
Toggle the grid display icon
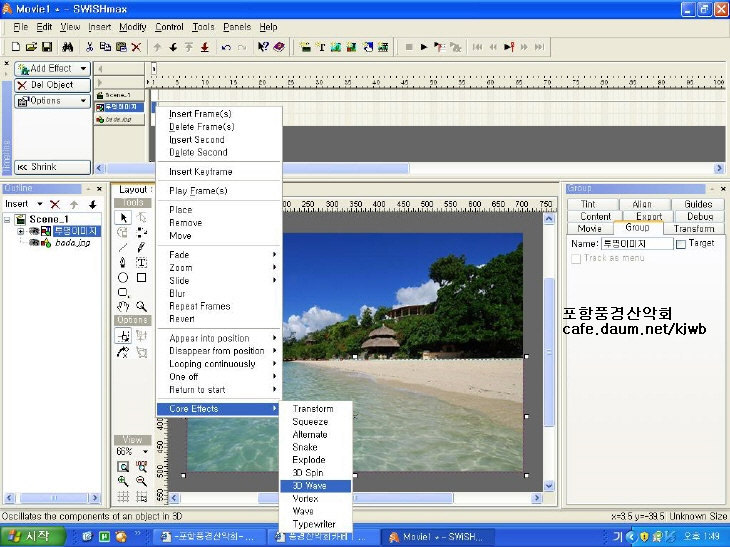123,497
